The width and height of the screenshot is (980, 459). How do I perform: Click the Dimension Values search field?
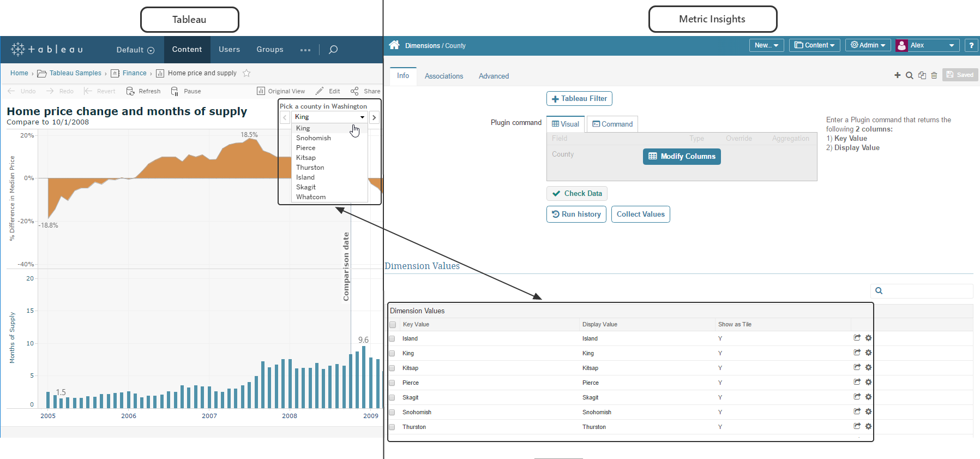tap(927, 291)
